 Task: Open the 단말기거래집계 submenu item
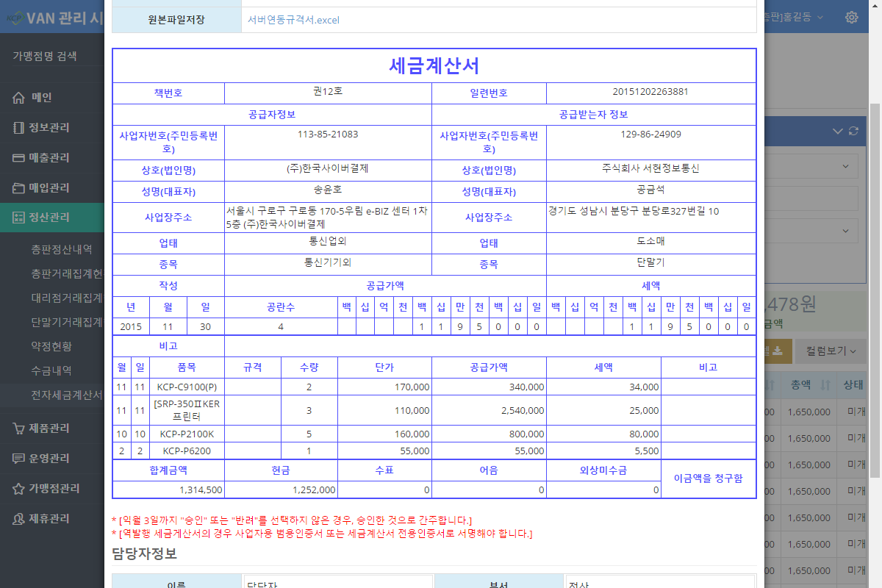[67, 322]
